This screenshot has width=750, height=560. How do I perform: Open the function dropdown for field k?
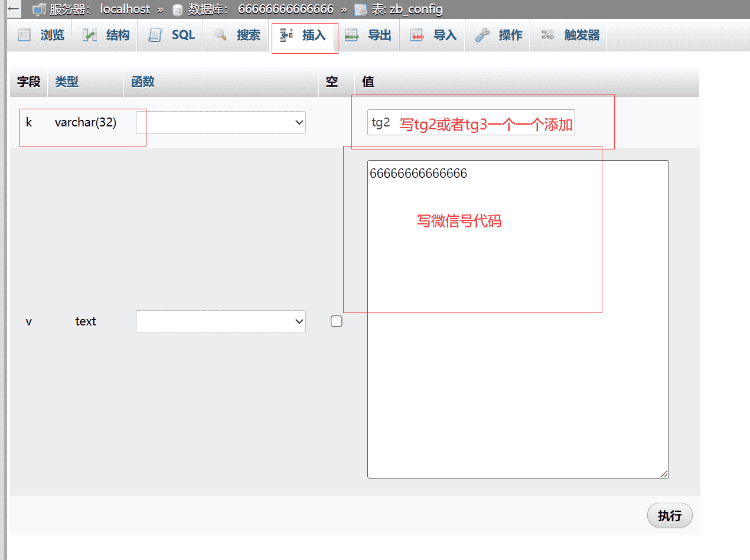(x=221, y=122)
